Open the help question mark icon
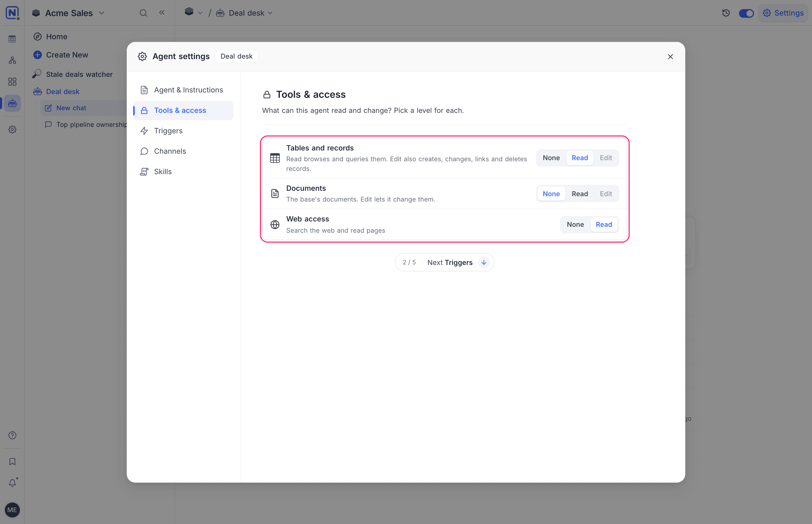This screenshot has height=524, width=812. pyautogui.click(x=12, y=436)
